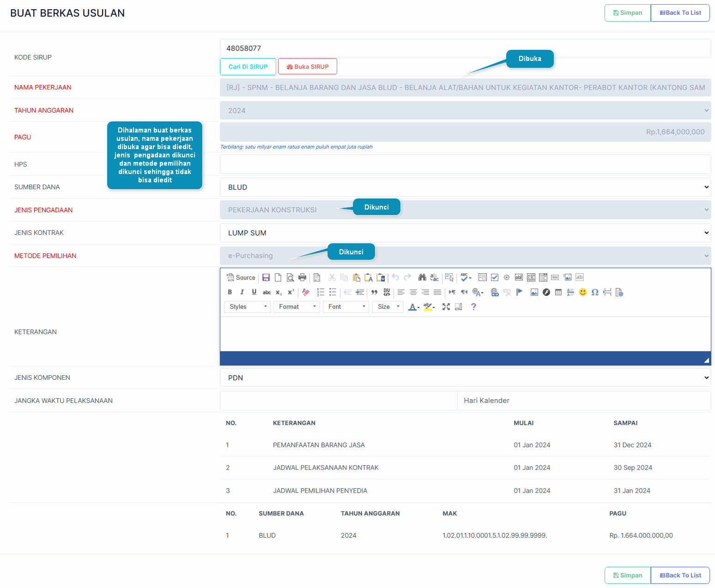Toggle Source view in the editor

coord(241,277)
